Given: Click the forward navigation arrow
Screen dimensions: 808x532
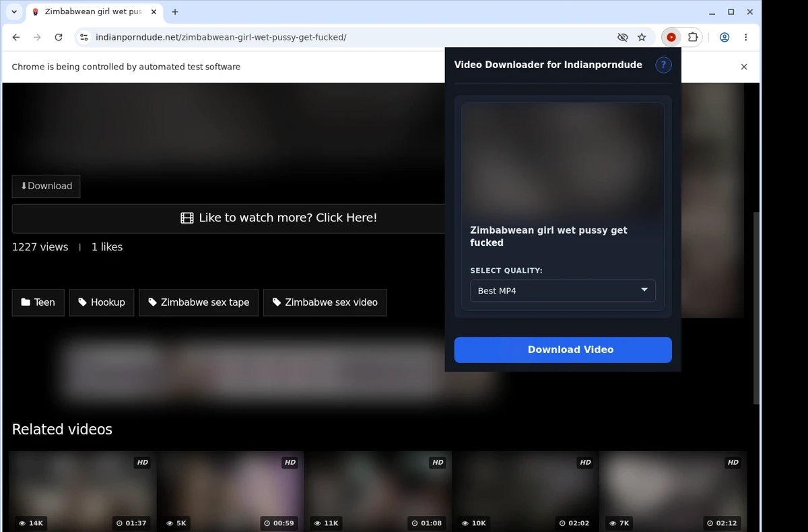Looking at the screenshot, I should tap(37, 38).
